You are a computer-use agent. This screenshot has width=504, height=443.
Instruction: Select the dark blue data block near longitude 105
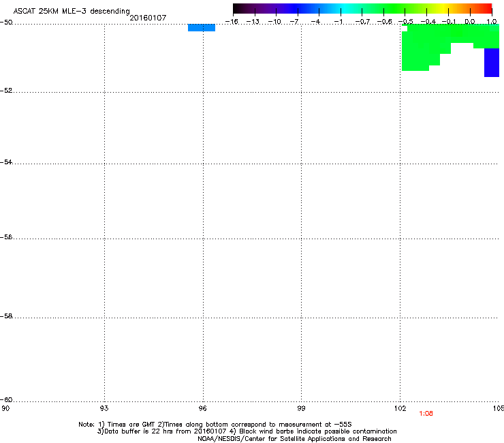[492, 63]
